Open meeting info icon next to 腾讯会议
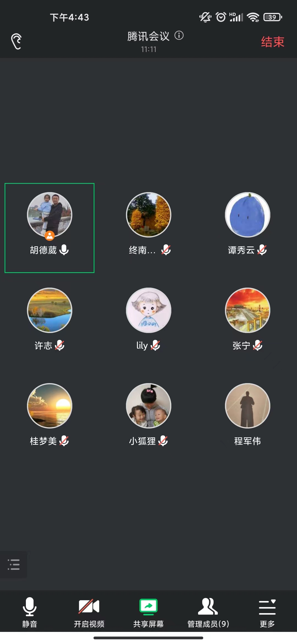 click(179, 36)
